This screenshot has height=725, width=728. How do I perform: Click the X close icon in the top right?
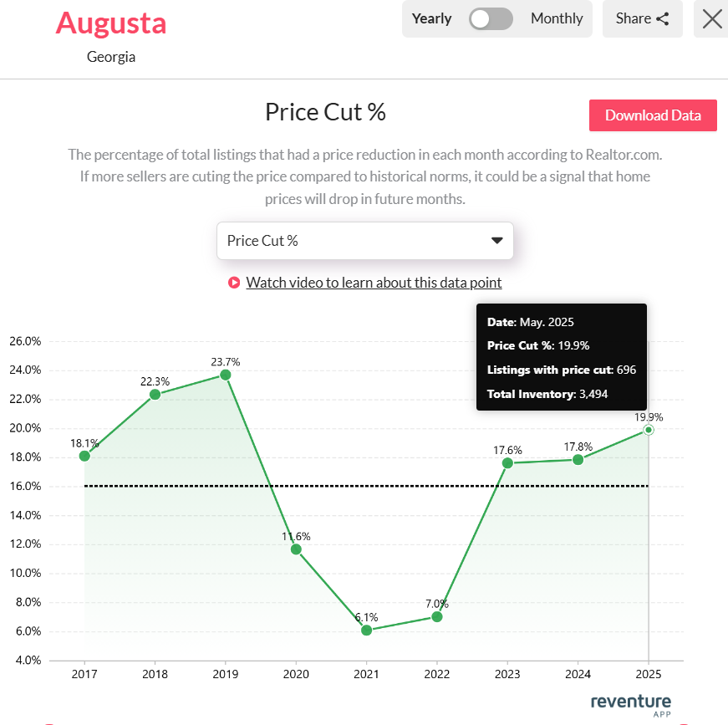712,18
